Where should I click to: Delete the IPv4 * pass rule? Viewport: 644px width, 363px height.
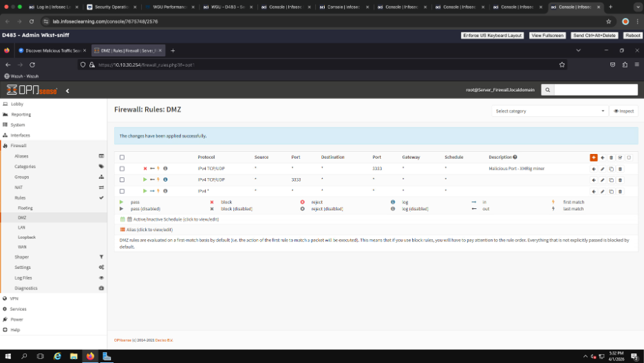pyautogui.click(x=620, y=192)
